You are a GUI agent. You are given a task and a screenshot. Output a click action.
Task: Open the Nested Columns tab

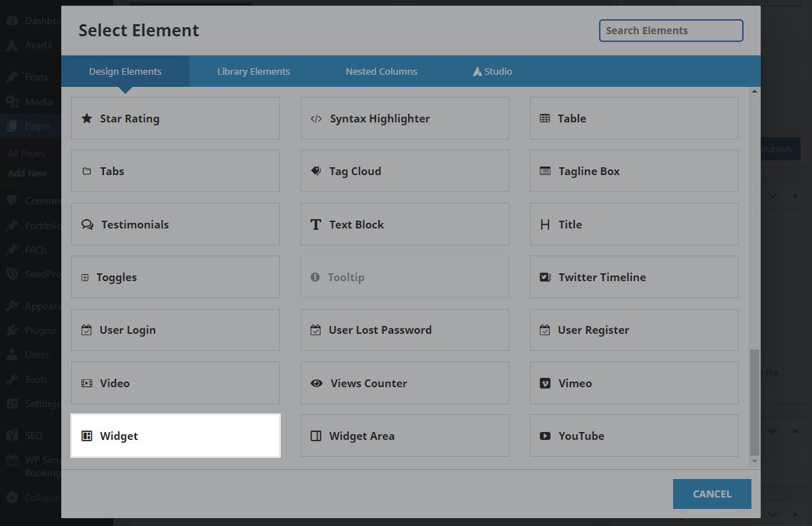(x=381, y=71)
